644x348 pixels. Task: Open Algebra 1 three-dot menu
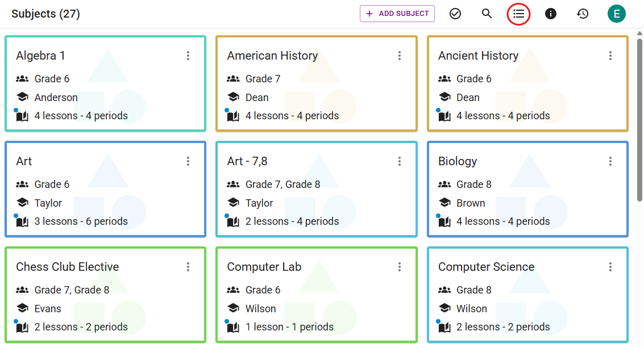tap(188, 56)
